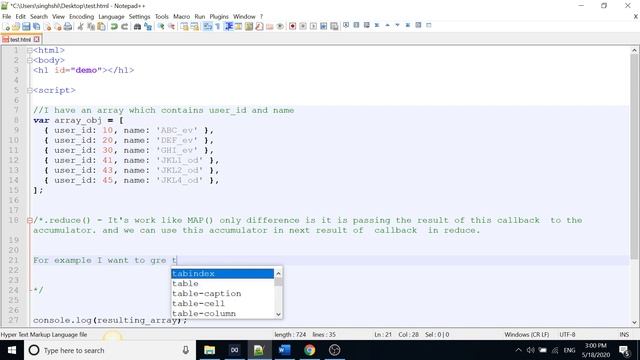Switch to the test.html tab
The width and height of the screenshot is (640, 360).
[21, 39]
